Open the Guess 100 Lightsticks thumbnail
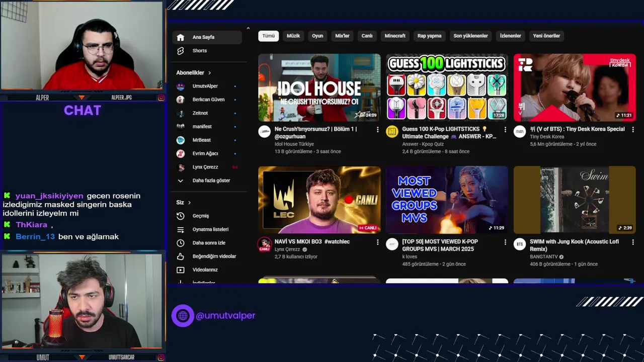The height and width of the screenshot is (362, 644). (447, 87)
